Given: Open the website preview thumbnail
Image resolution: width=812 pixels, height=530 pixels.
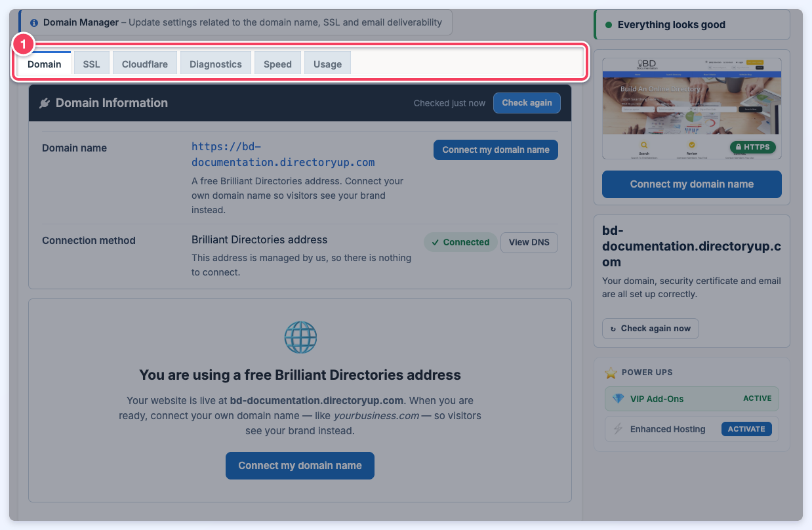Looking at the screenshot, I should pos(692,108).
